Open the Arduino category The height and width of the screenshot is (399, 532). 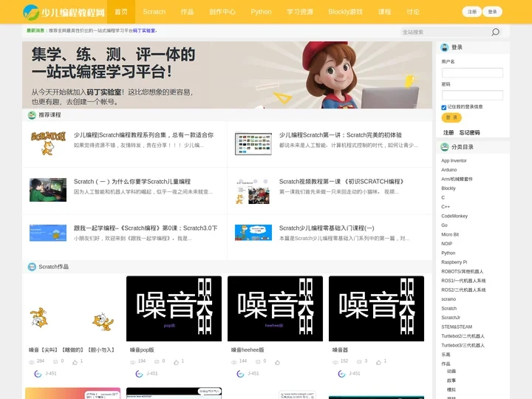pyautogui.click(x=449, y=170)
